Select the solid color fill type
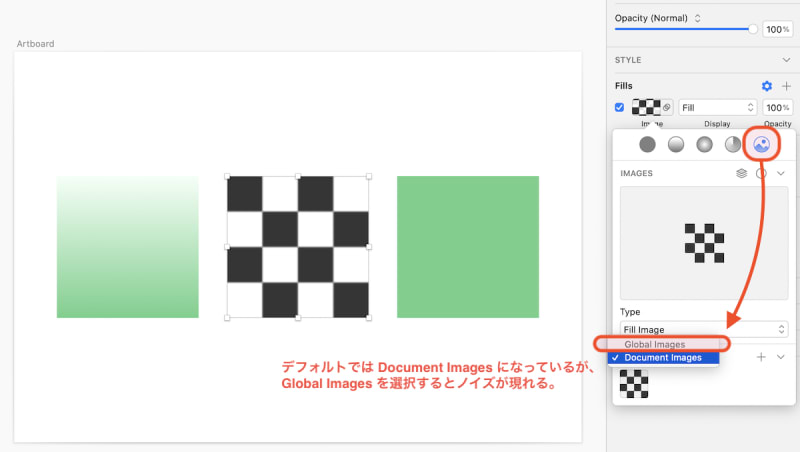 click(647, 144)
